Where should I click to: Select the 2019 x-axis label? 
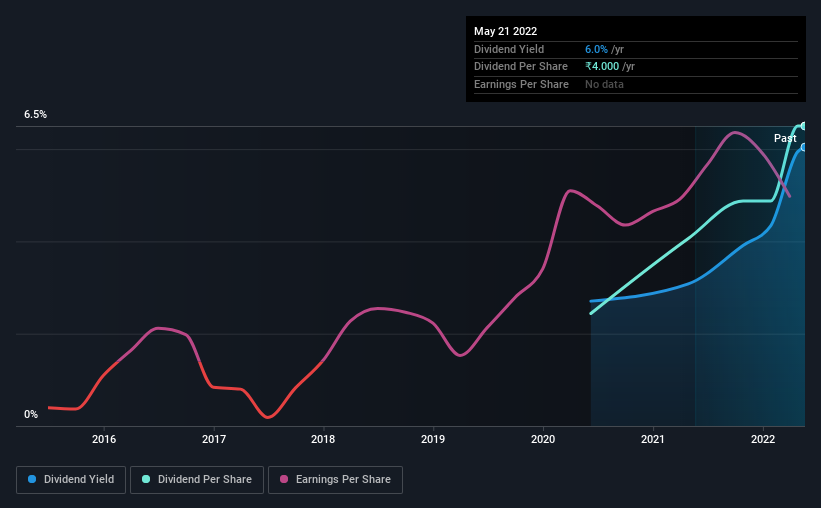coord(433,439)
